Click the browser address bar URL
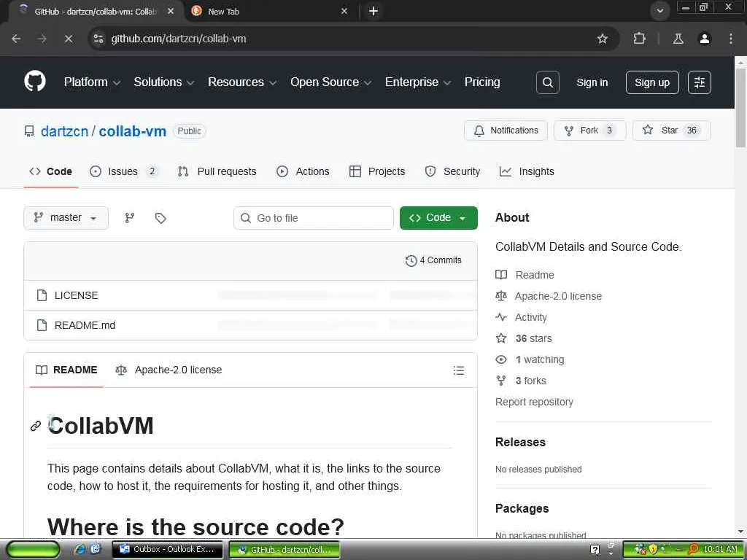This screenshot has width=747, height=560. tap(179, 39)
